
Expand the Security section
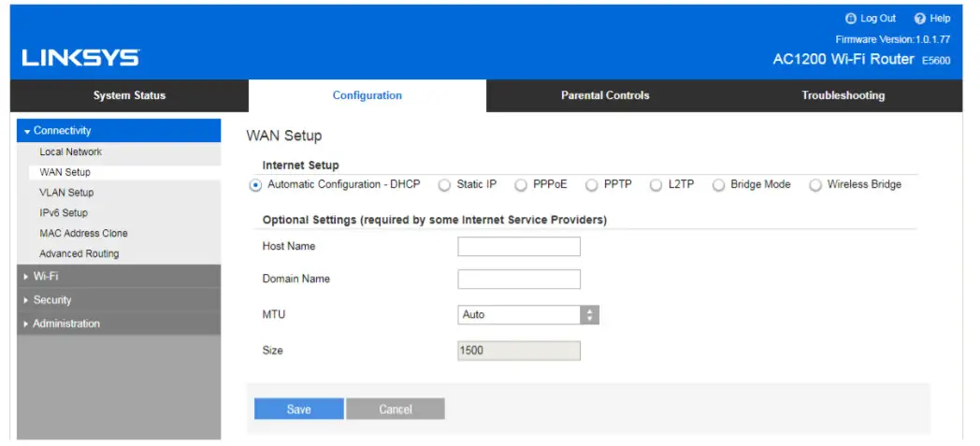tap(119, 300)
